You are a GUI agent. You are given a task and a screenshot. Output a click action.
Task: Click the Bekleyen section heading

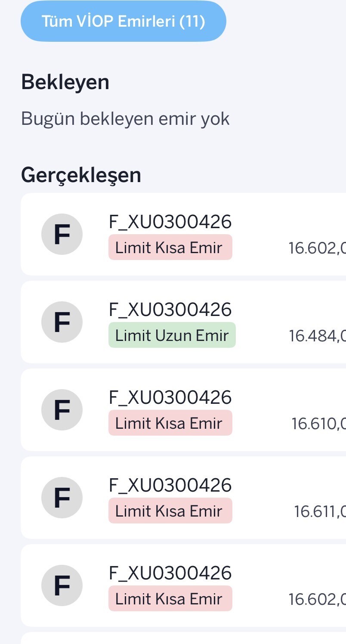65,82
